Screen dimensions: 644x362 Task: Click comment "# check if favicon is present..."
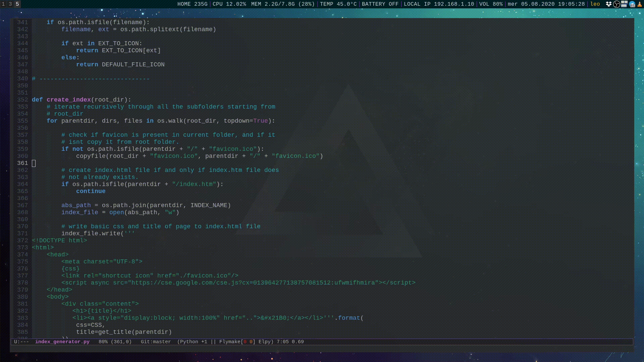pos(168,135)
